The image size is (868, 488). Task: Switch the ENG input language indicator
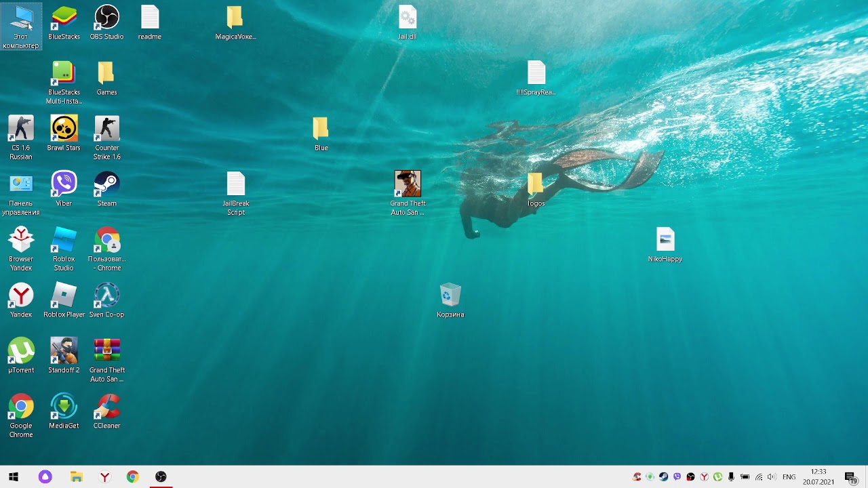click(789, 477)
